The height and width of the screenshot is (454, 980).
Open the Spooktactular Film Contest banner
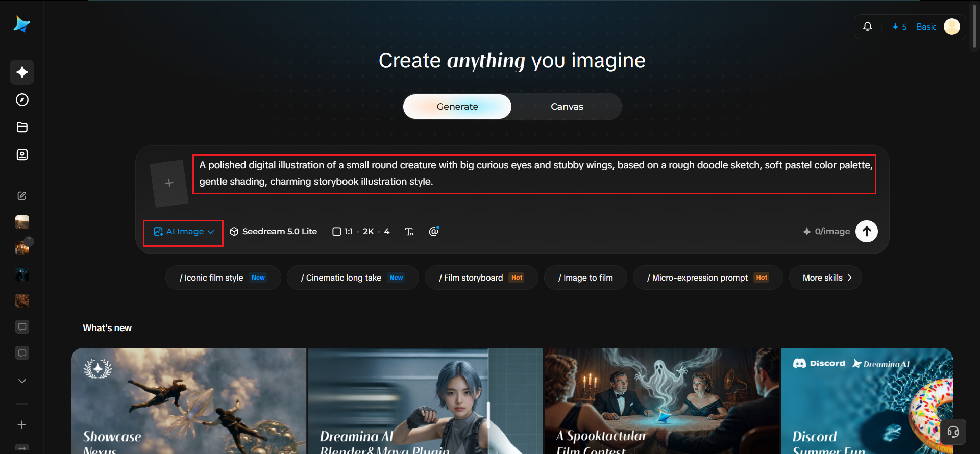662,401
